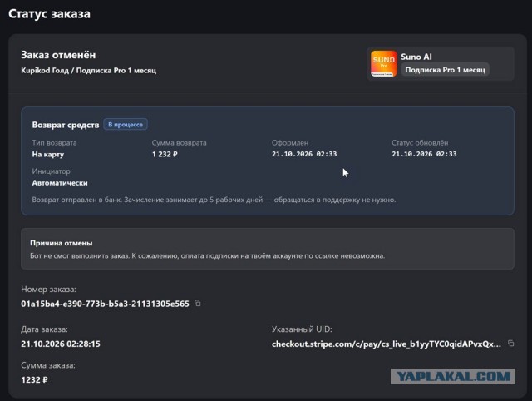Image resolution: width=532 pixels, height=401 pixels.
Task: Click the 'Тип возврата' label
Action: coord(54,143)
